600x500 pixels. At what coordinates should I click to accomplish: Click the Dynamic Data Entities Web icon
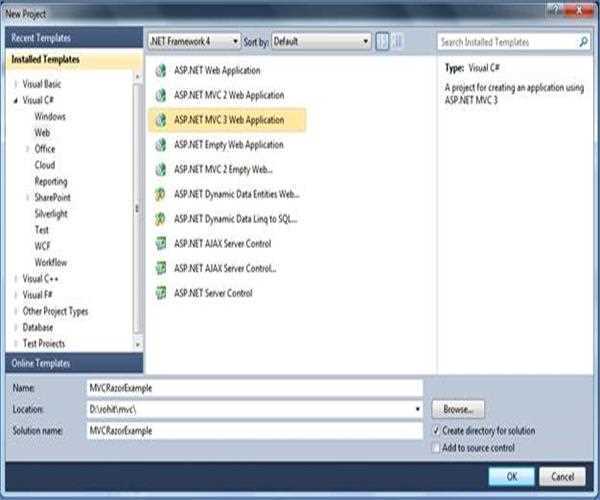tap(158, 194)
